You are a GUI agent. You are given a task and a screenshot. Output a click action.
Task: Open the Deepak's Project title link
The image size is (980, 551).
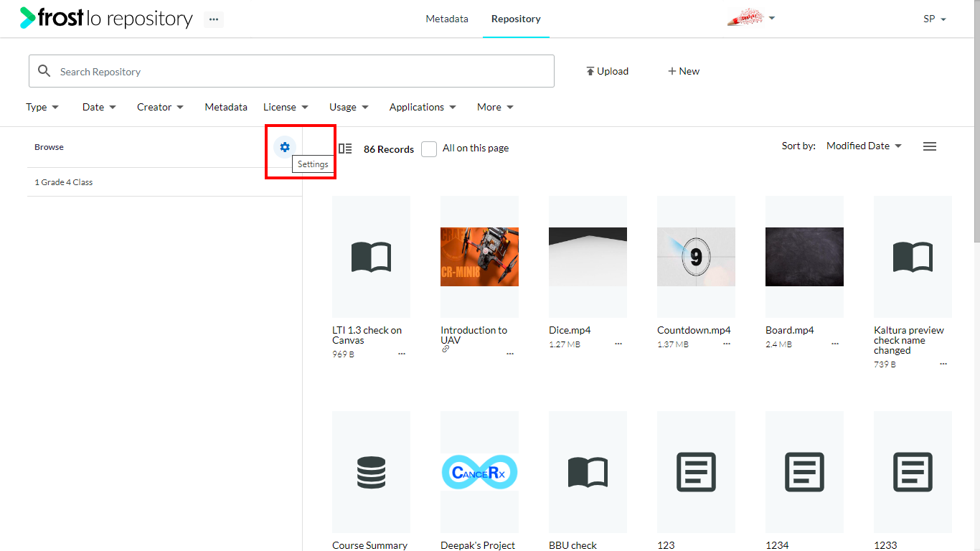pos(478,545)
